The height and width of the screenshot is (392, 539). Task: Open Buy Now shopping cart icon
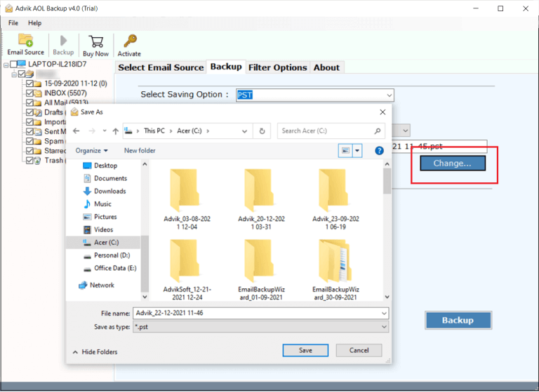click(96, 41)
